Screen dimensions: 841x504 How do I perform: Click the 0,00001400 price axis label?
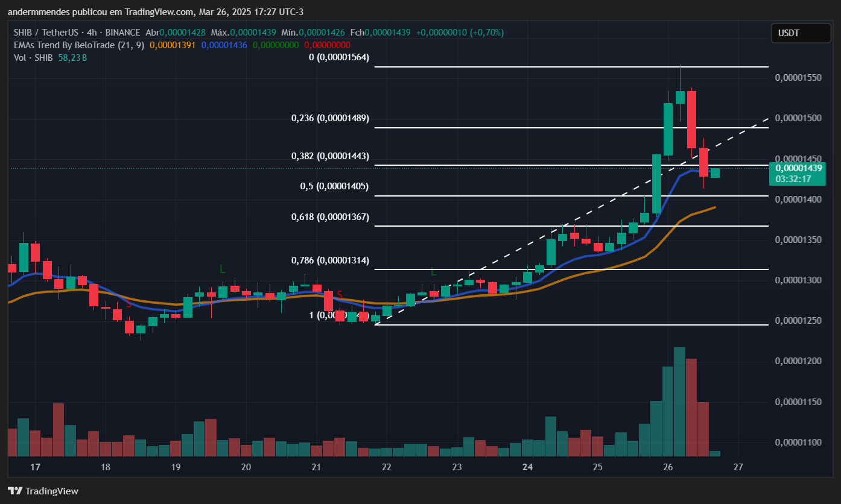point(799,200)
